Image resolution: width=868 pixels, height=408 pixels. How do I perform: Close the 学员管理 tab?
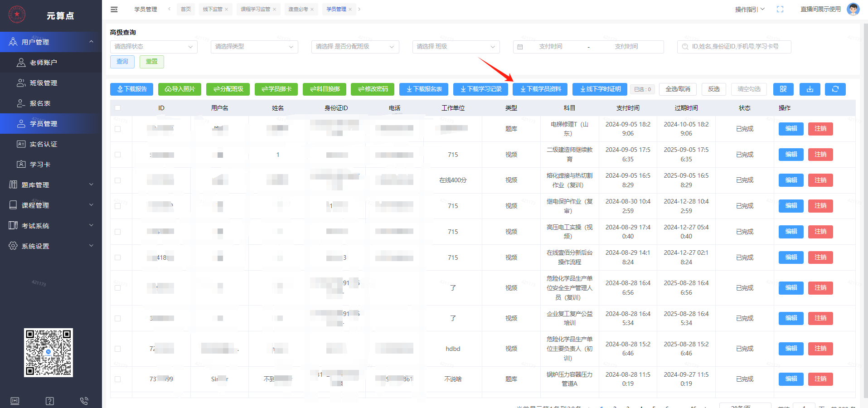point(350,10)
